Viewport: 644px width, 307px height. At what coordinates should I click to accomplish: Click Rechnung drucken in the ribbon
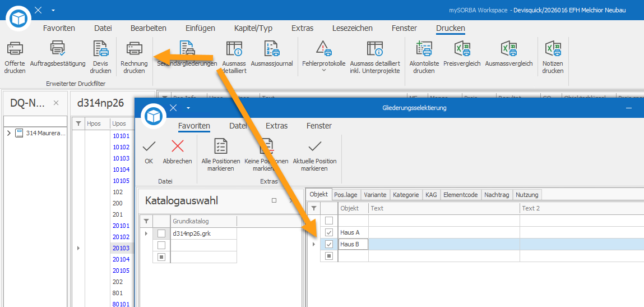pos(134,57)
